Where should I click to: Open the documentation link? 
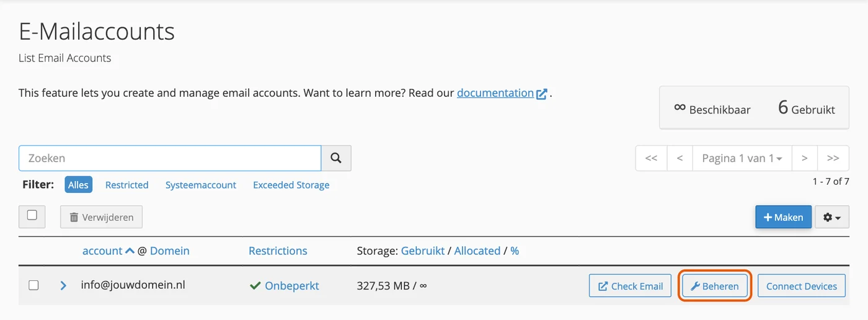click(495, 93)
